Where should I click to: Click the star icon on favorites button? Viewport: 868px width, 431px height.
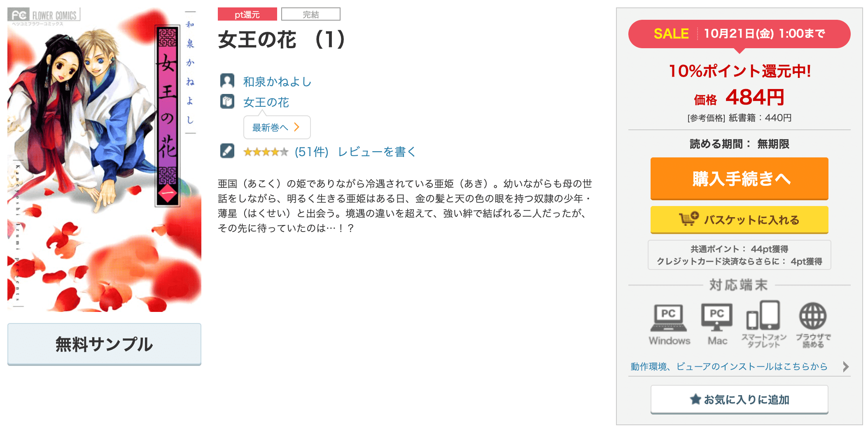coord(695,399)
